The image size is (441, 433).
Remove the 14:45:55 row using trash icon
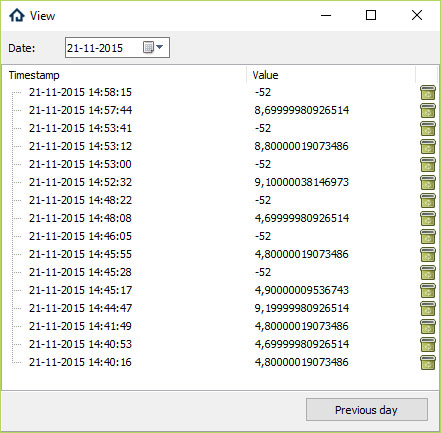pos(428,255)
